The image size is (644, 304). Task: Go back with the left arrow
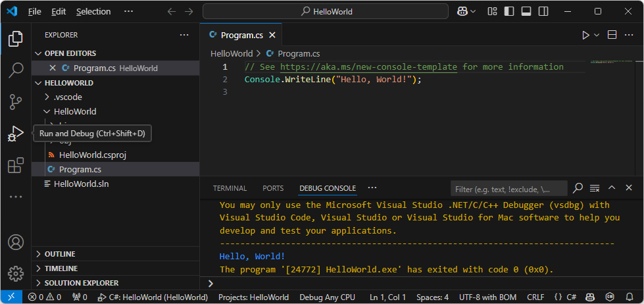tap(171, 11)
